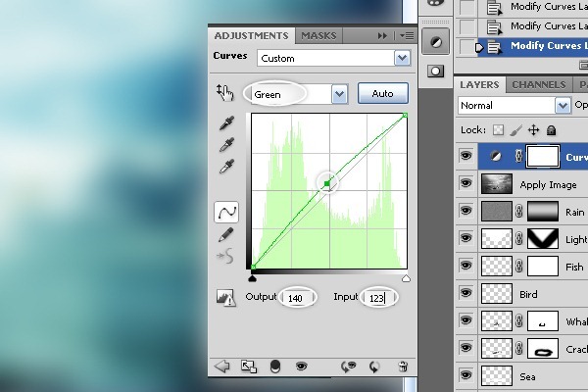Return to adjustment list arrow
The width and height of the screenshot is (588, 392).
222,367
